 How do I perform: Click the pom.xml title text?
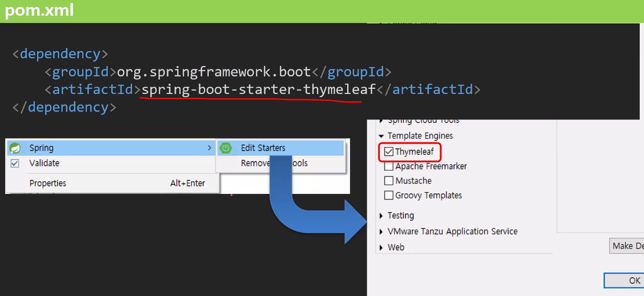pyautogui.click(x=39, y=10)
